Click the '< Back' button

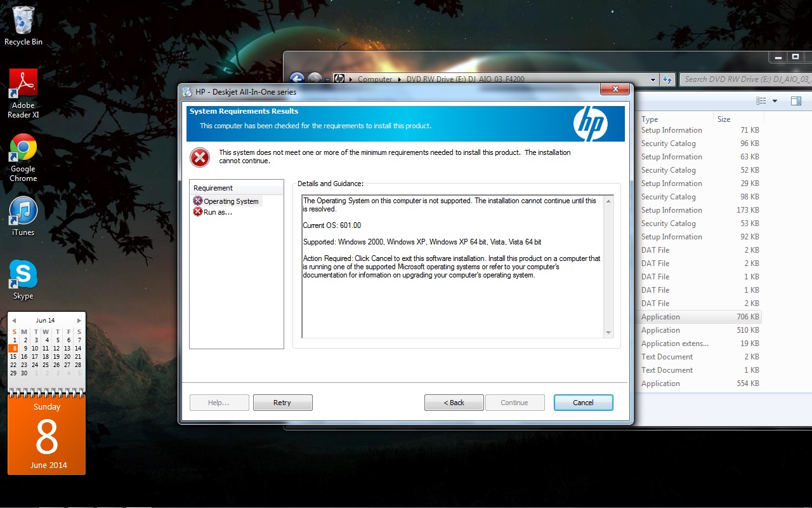click(x=454, y=403)
